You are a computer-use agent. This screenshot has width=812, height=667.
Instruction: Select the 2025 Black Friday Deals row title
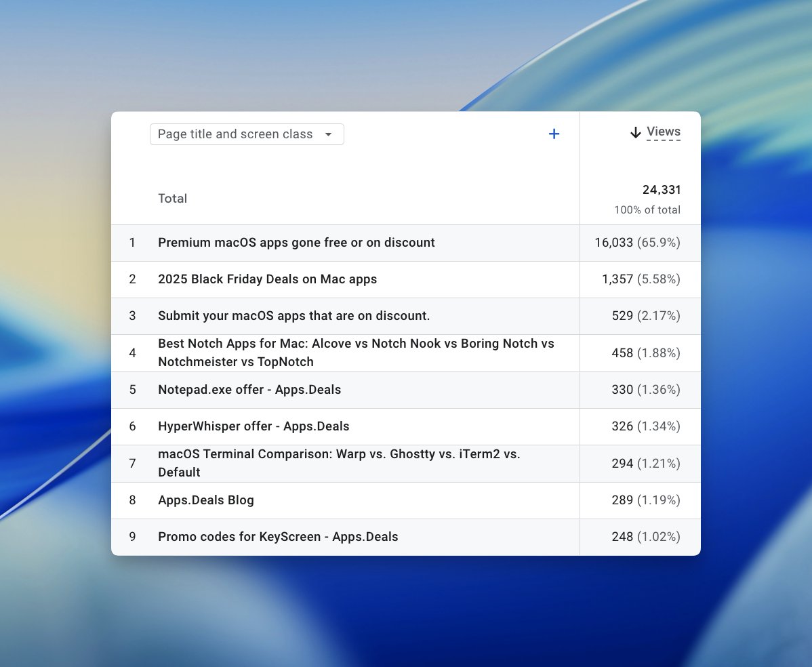point(267,279)
